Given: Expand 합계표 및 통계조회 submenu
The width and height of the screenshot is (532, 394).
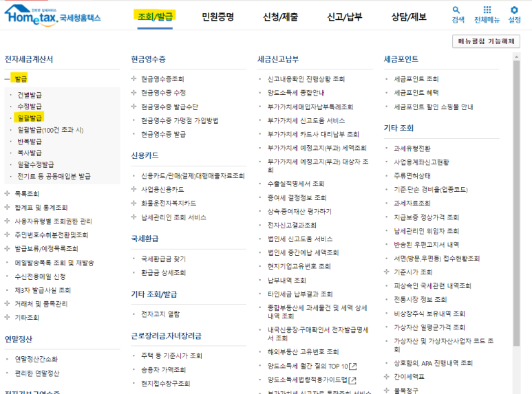Looking at the screenshot, I should 7,207.
